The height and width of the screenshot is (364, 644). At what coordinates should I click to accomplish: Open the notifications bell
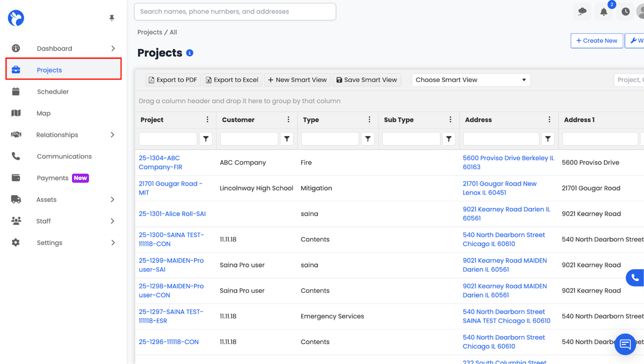click(604, 11)
